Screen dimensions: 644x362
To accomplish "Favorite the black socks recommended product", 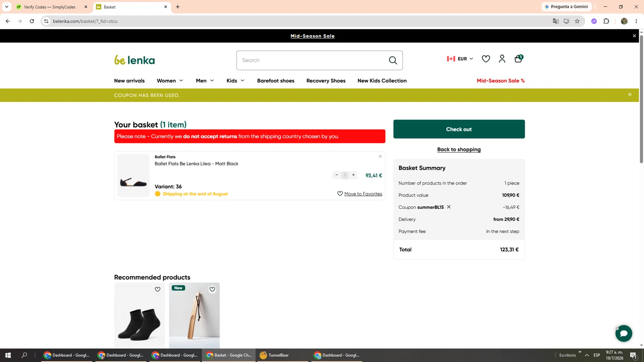I will click(158, 290).
